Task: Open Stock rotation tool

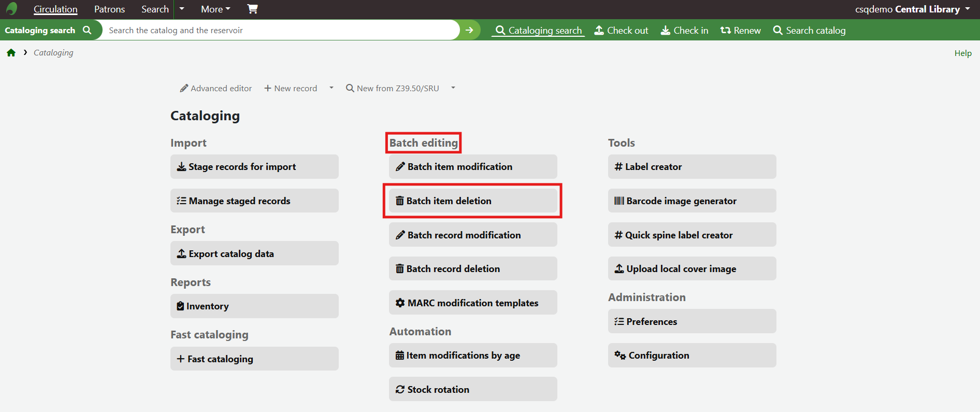Action: [472, 389]
